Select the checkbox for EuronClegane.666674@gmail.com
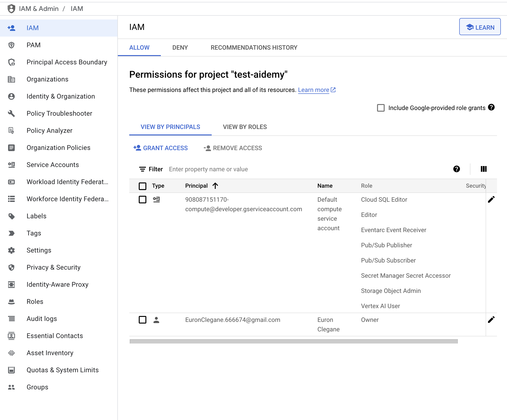Screen dimensions: 507x420 coord(142,320)
